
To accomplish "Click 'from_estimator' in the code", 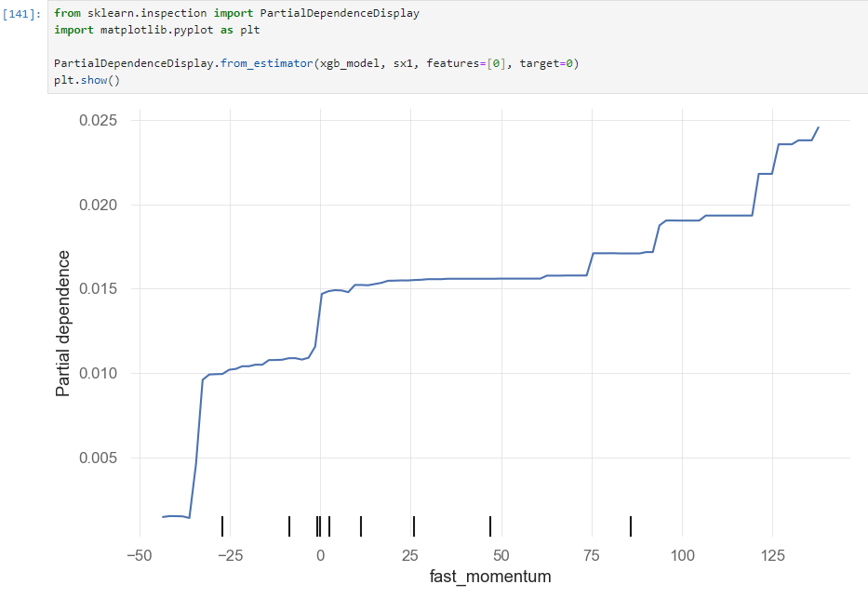I will point(266,63).
